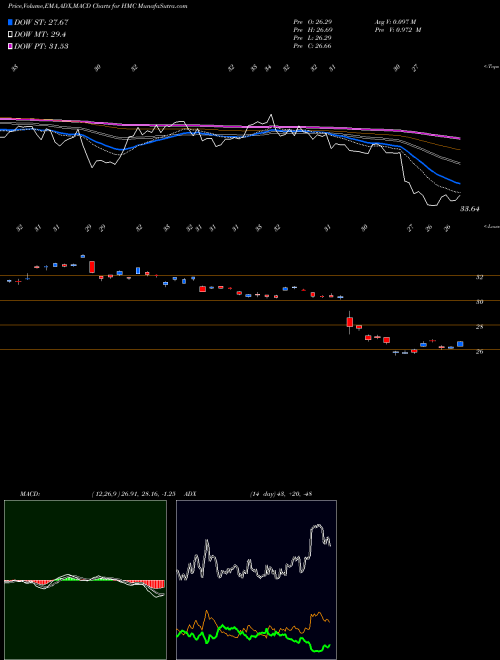Click the 33.64 price label on EMA chart

click(469, 209)
